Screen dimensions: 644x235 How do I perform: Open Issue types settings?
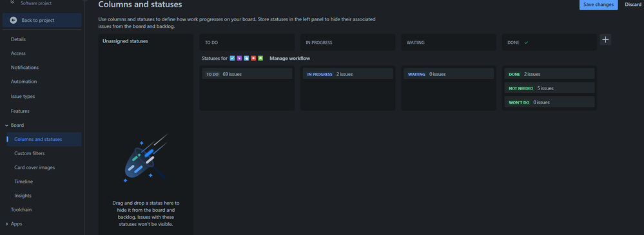(23, 97)
